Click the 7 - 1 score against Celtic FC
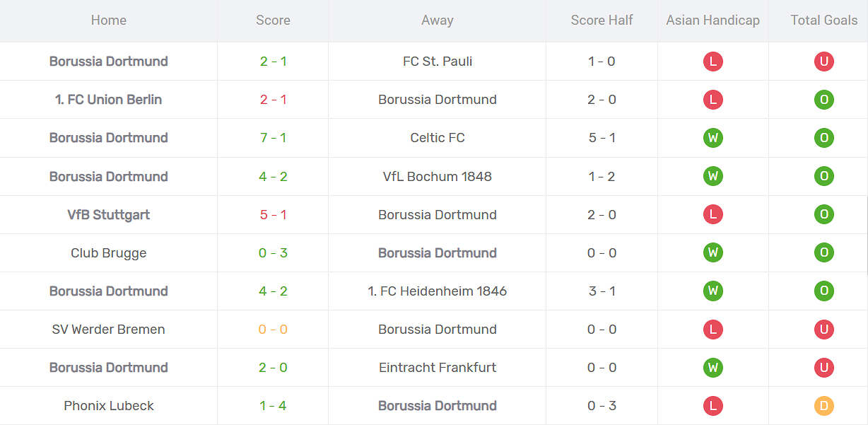This screenshot has width=868, height=425. pyautogui.click(x=273, y=138)
